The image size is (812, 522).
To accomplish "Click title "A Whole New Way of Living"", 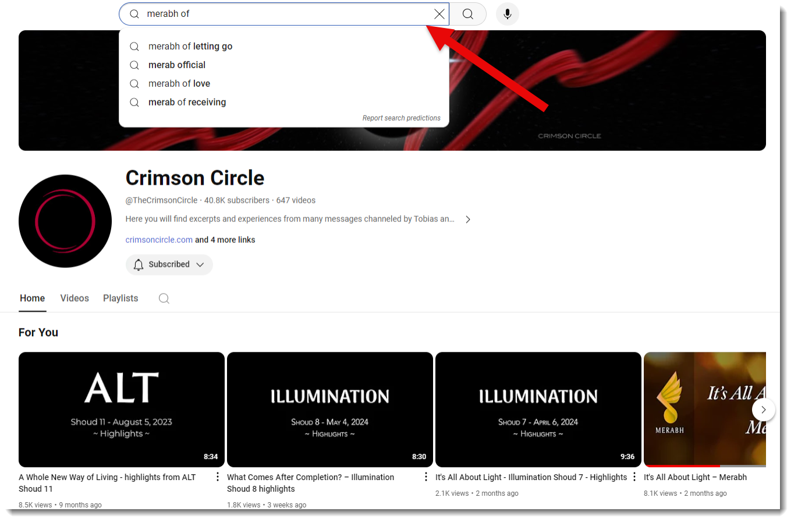I will coord(107,483).
